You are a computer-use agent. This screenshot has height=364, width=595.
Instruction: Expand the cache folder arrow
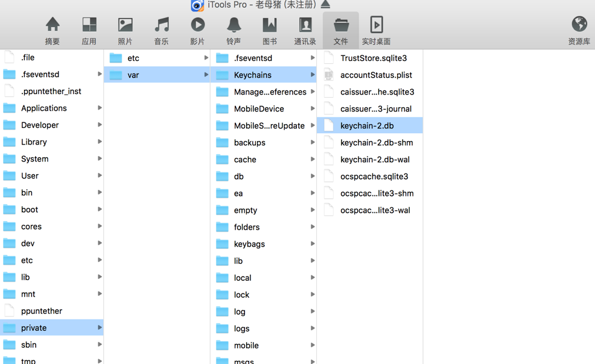click(313, 160)
